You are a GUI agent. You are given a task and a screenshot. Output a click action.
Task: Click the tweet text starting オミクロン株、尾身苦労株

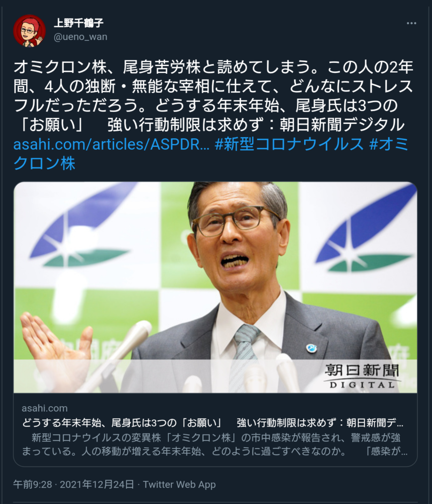coord(213,96)
